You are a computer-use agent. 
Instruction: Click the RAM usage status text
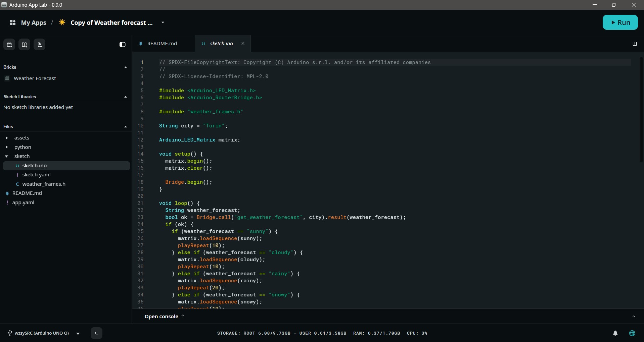tap(376, 333)
